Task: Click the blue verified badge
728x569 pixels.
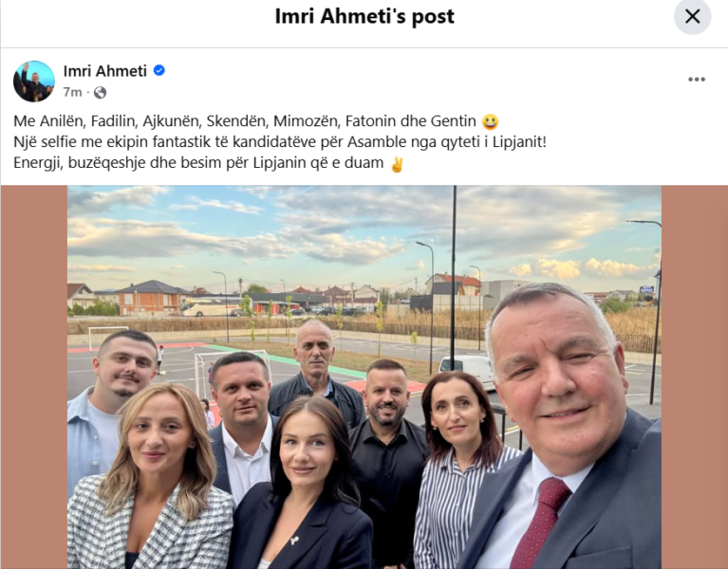Action: coord(159,70)
